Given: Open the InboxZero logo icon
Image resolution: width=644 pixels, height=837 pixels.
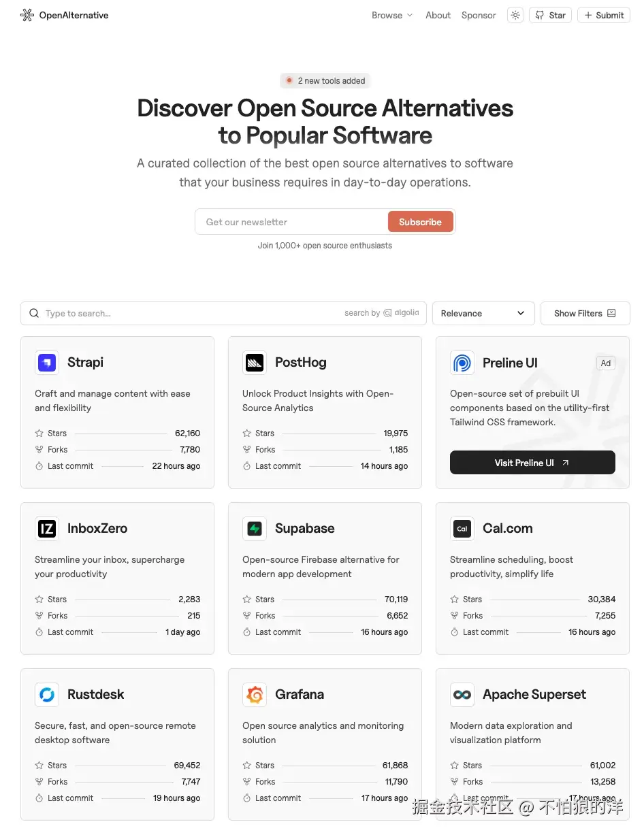Looking at the screenshot, I should point(47,529).
